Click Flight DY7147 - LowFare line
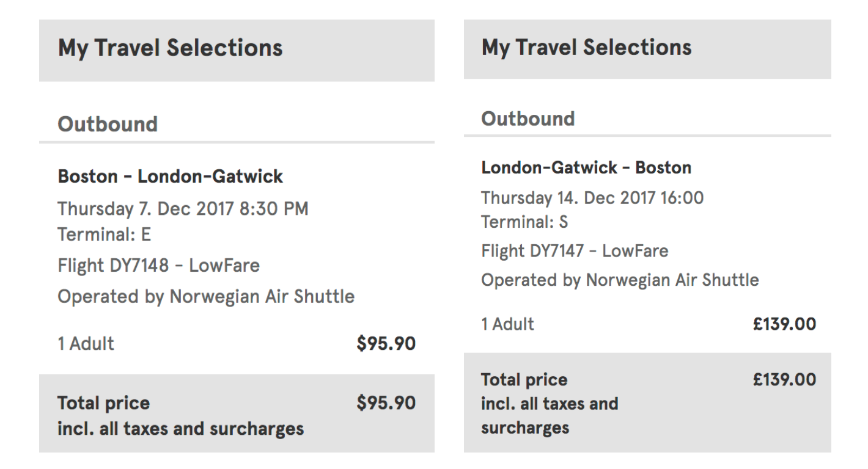Screen dimensions: 868x469 [575, 250]
